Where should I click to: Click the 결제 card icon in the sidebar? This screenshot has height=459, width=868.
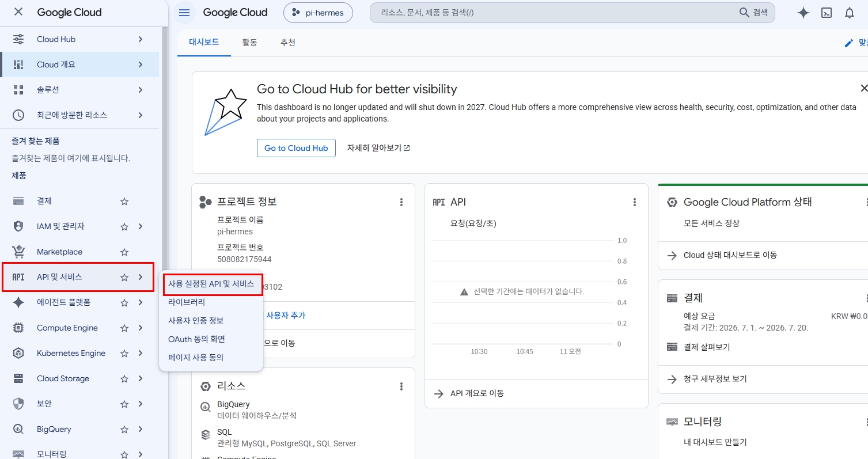click(x=18, y=201)
